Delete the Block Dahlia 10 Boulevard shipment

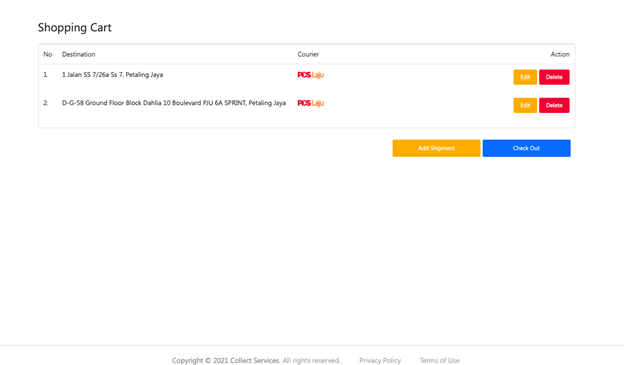tap(554, 105)
